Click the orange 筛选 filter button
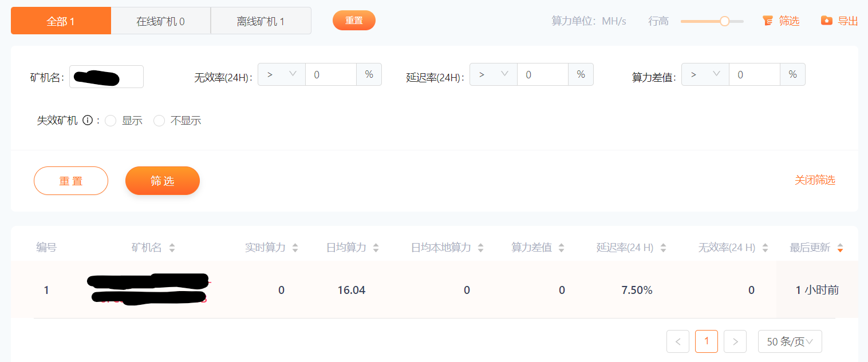Image resolution: width=868 pixels, height=362 pixels. point(162,181)
